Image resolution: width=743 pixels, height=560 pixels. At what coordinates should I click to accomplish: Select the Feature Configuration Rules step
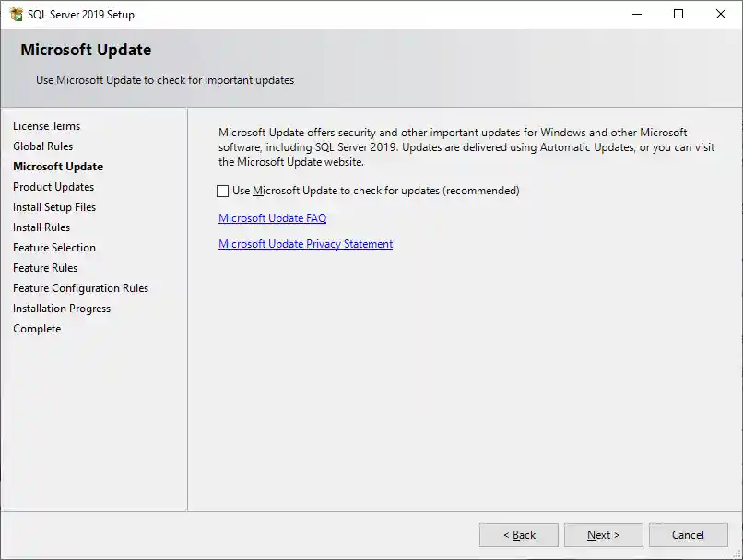tap(80, 287)
